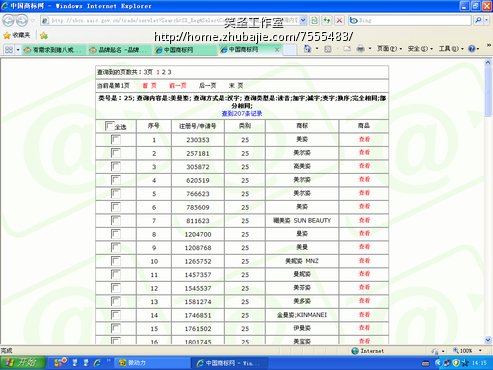Click the Print printer icon
This screenshot has height=370, width=493.
click(360, 49)
